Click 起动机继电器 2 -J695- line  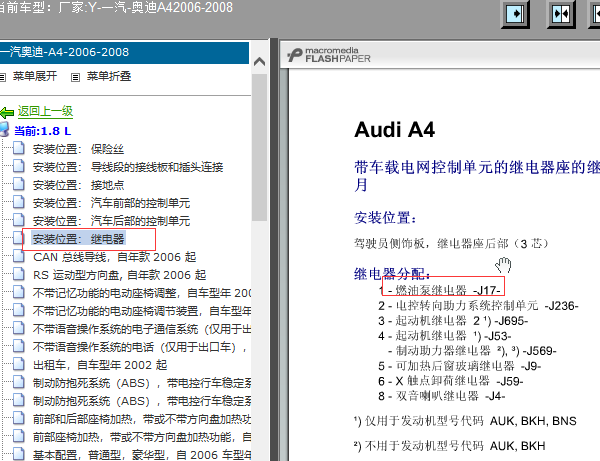pos(453,321)
